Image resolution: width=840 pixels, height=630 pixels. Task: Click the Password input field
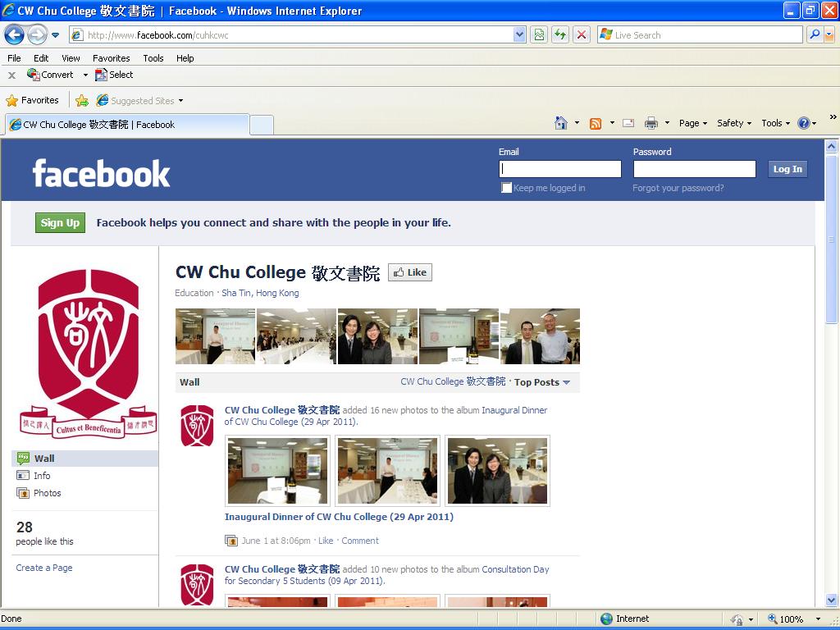click(x=694, y=169)
